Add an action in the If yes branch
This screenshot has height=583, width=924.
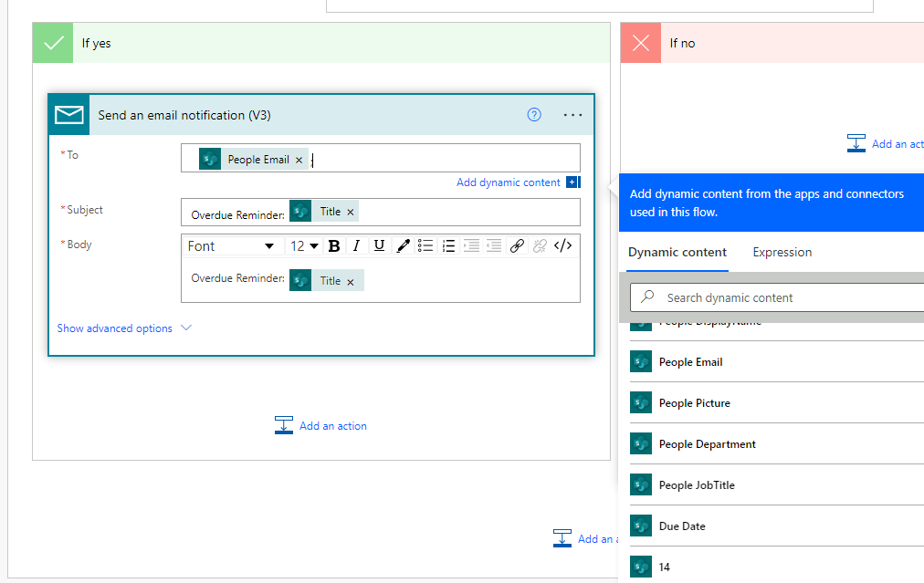(320, 425)
